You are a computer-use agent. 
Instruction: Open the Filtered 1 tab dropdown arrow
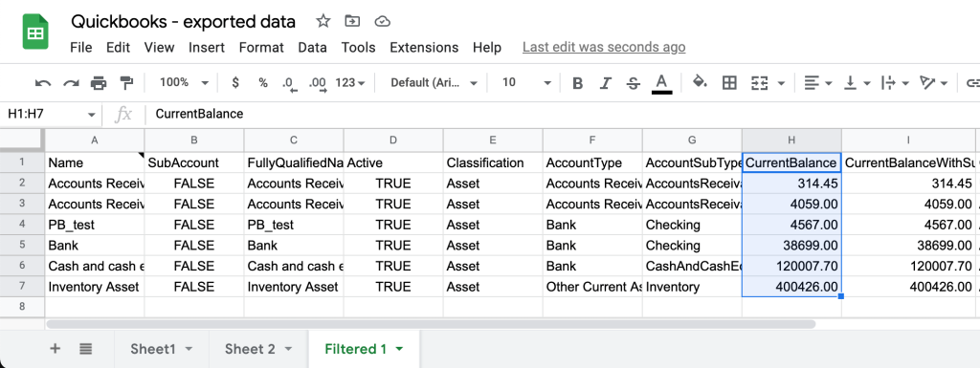point(400,349)
